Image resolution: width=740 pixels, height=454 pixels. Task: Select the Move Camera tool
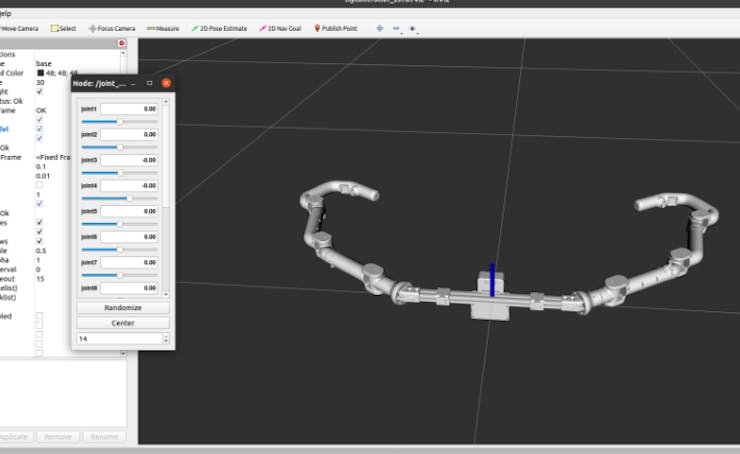[x=20, y=28]
